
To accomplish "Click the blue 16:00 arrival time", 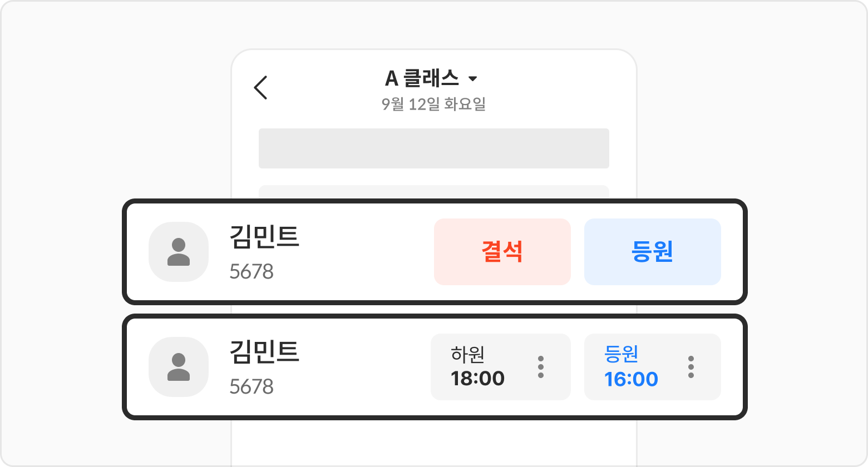I will click(631, 379).
